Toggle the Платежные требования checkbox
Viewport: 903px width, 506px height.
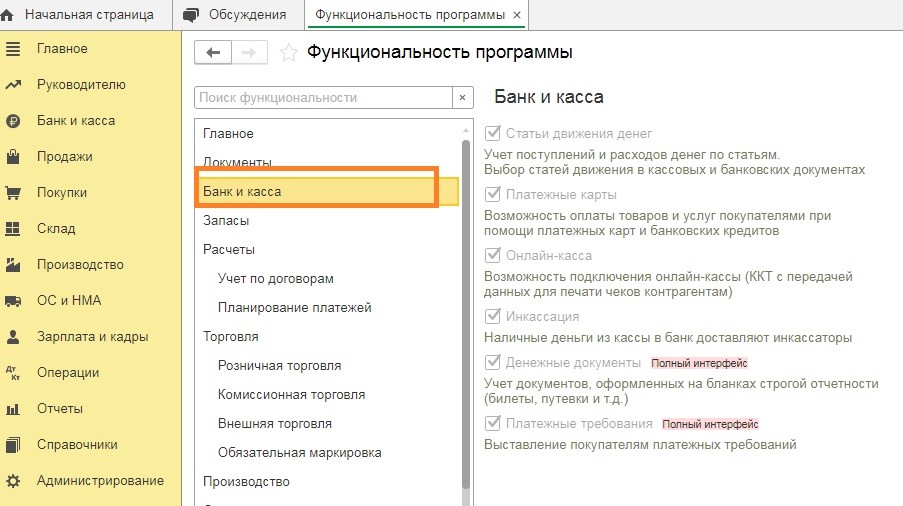(x=492, y=423)
